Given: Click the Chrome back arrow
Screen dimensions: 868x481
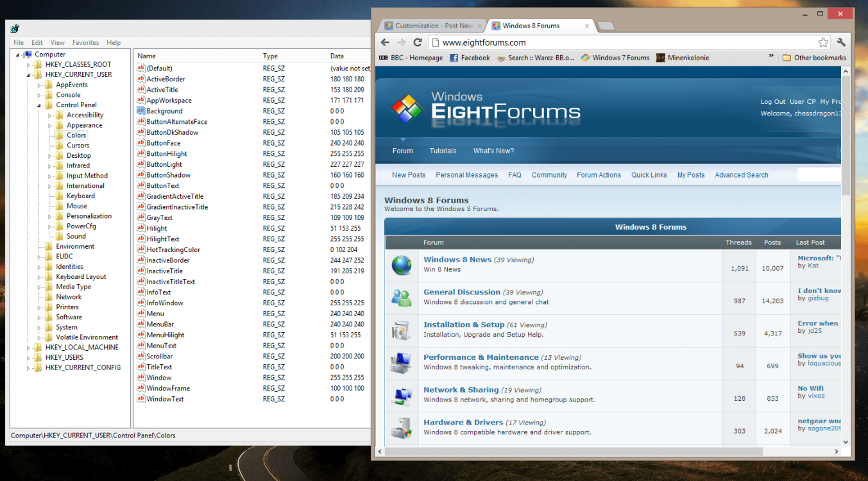Looking at the screenshot, I should coord(385,42).
